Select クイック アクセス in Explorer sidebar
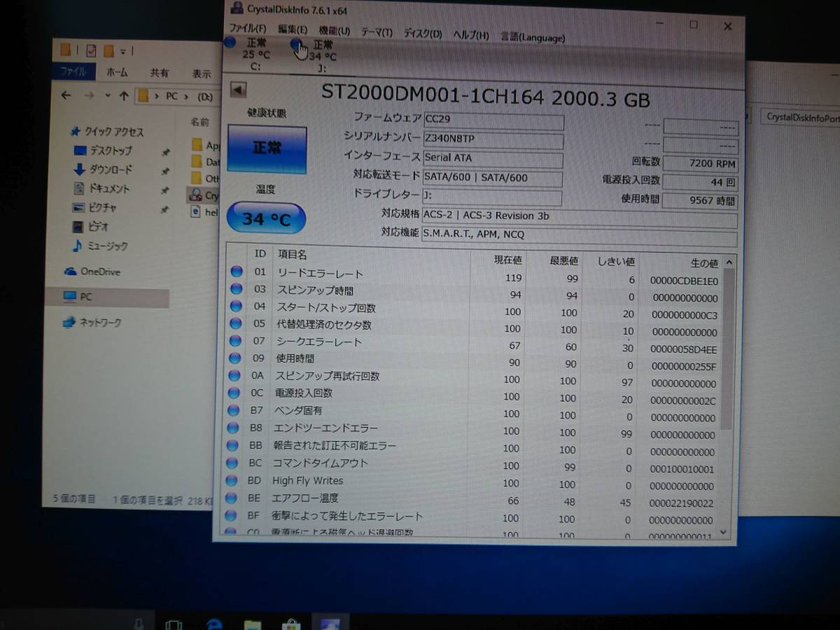This screenshot has height=630, width=840. click(x=108, y=132)
